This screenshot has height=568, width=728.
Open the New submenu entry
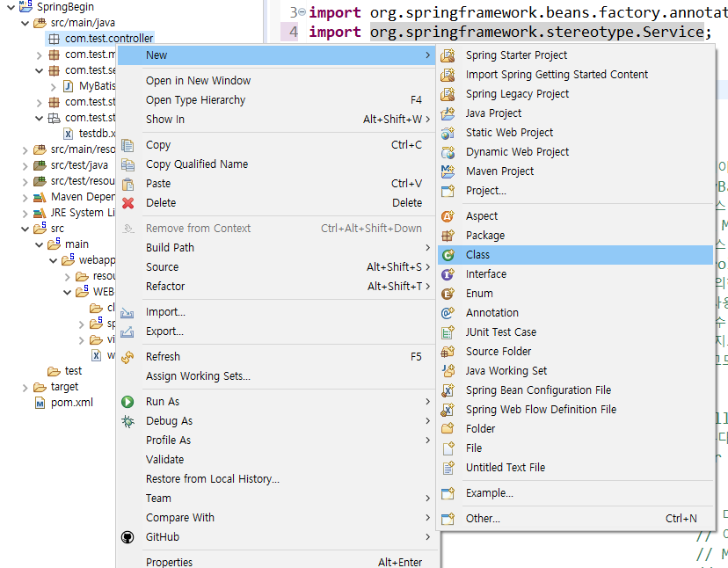[x=276, y=55]
